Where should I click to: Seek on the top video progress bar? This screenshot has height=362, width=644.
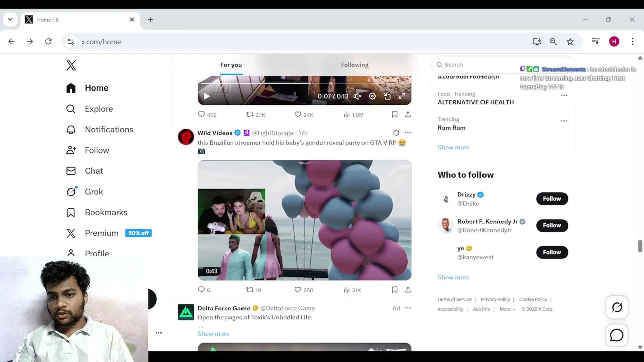(304, 83)
